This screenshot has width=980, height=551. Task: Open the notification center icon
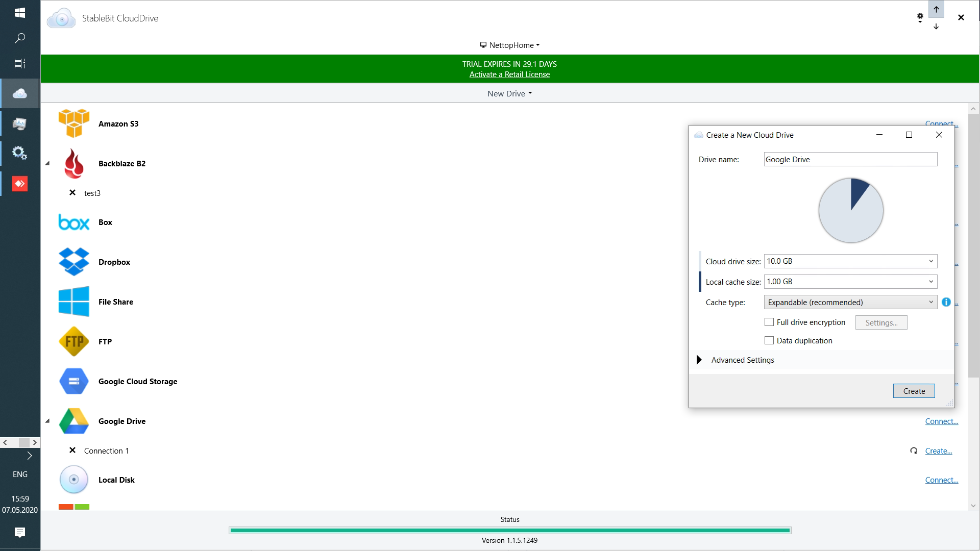20,533
